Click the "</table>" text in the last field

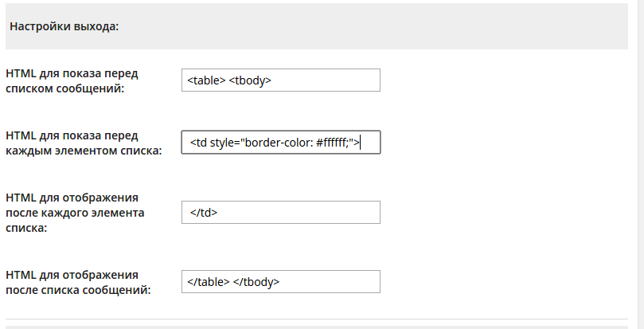[x=209, y=282]
